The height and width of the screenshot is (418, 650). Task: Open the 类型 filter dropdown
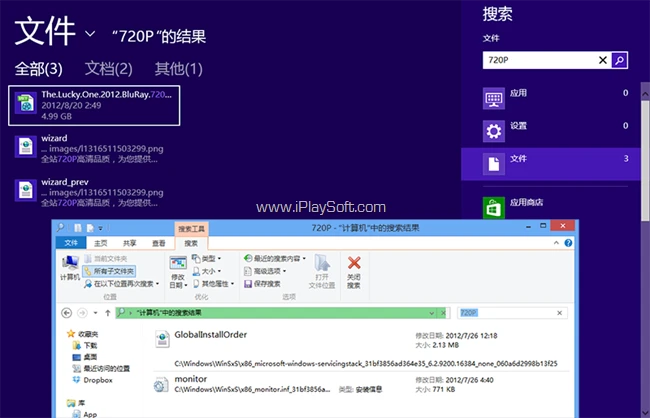pos(206,259)
